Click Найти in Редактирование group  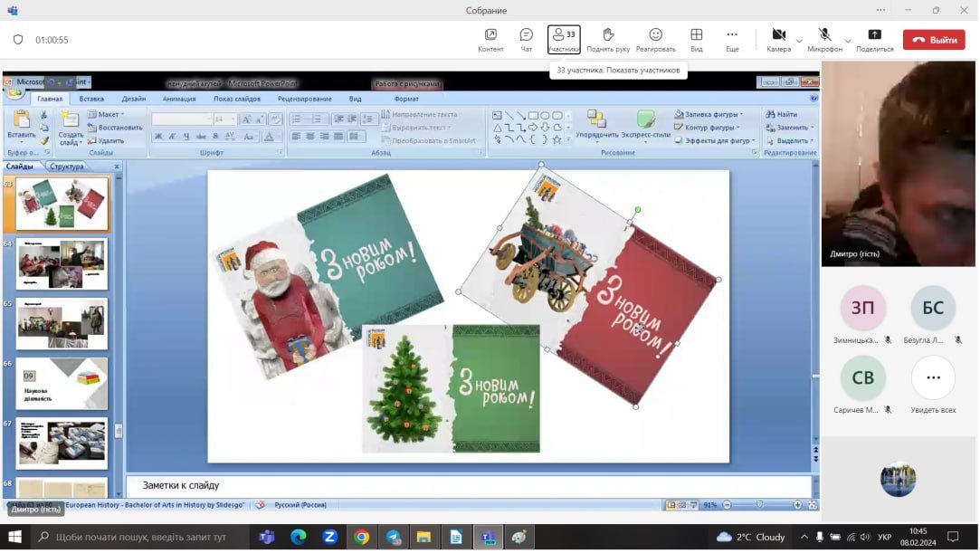782,114
